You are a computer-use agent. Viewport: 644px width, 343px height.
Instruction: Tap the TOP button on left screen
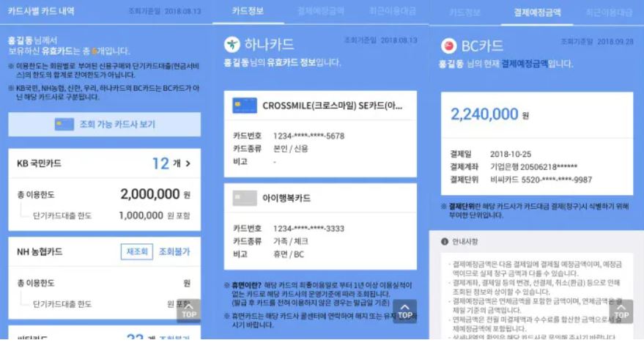coord(189,311)
